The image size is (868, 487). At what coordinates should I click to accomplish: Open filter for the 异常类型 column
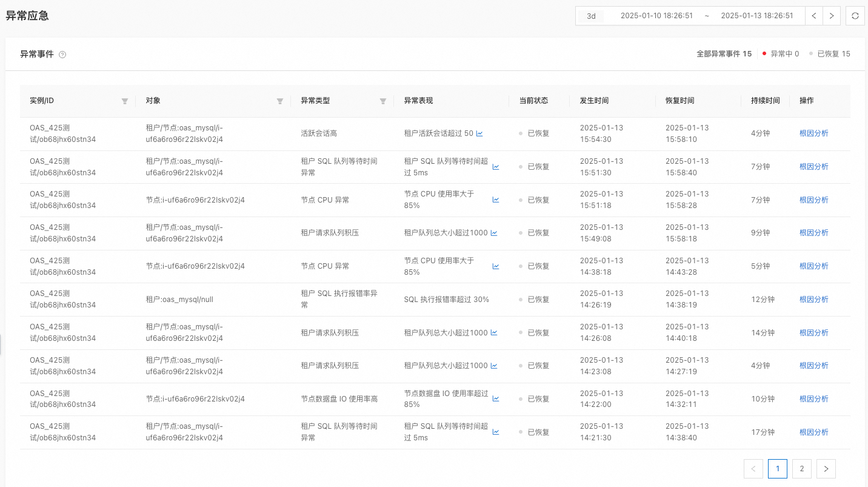383,101
